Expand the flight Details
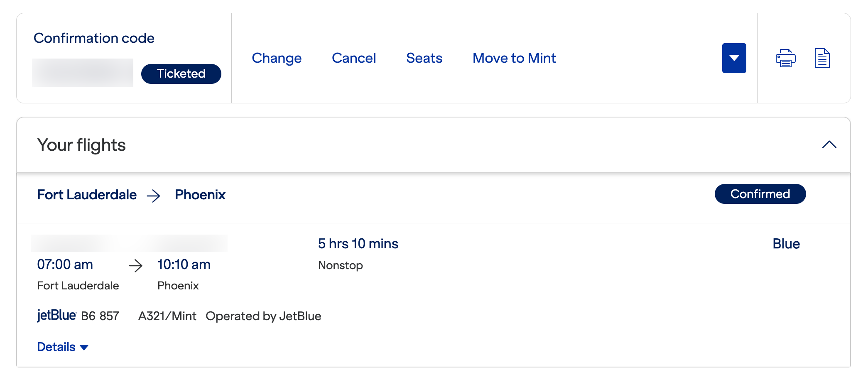Image resolution: width=868 pixels, height=382 pixels. 63,347
